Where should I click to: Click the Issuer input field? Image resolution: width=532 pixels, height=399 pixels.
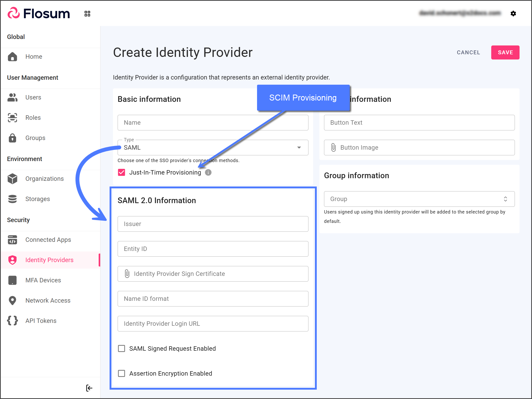coord(213,224)
